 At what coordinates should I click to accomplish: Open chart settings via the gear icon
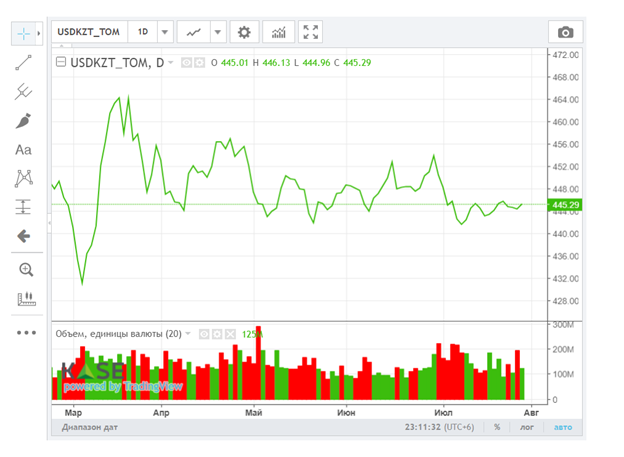[x=244, y=32]
